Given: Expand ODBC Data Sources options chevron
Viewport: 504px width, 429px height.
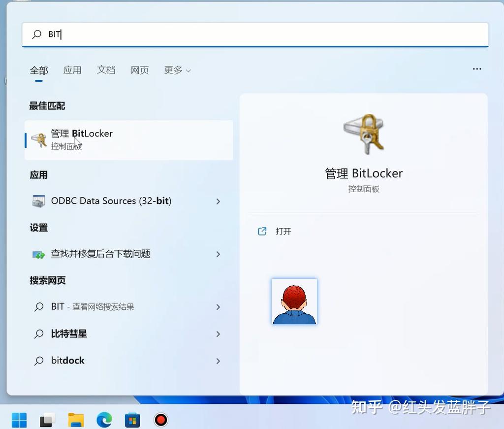Looking at the screenshot, I should [x=218, y=201].
